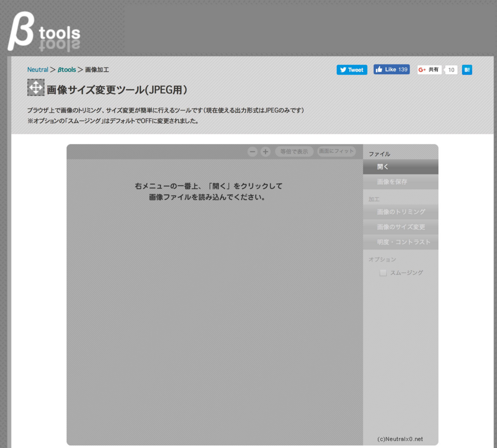
Task: Follow the Neutral breadcrumb link
Action: coord(38,70)
